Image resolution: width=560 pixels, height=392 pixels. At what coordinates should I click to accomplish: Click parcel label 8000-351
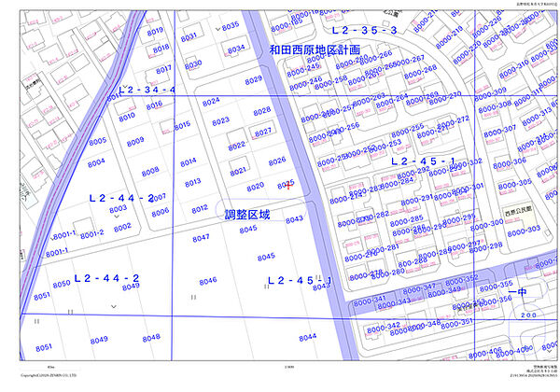(456, 324)
